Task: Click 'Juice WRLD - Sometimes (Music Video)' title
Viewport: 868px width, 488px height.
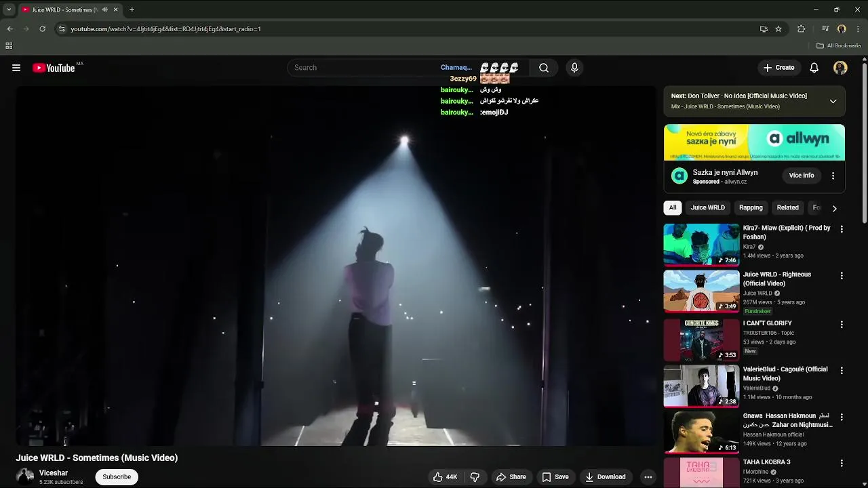Action: (97, 458)
